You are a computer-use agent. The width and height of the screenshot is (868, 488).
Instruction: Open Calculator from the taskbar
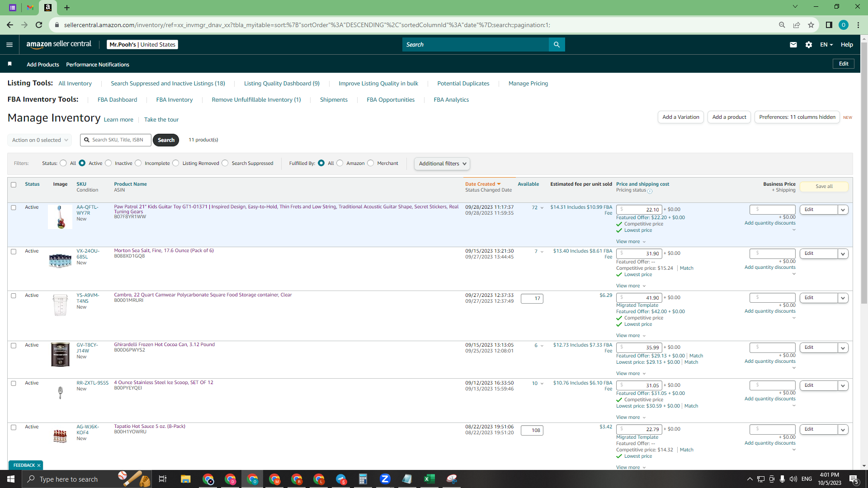tap(363, 479)
